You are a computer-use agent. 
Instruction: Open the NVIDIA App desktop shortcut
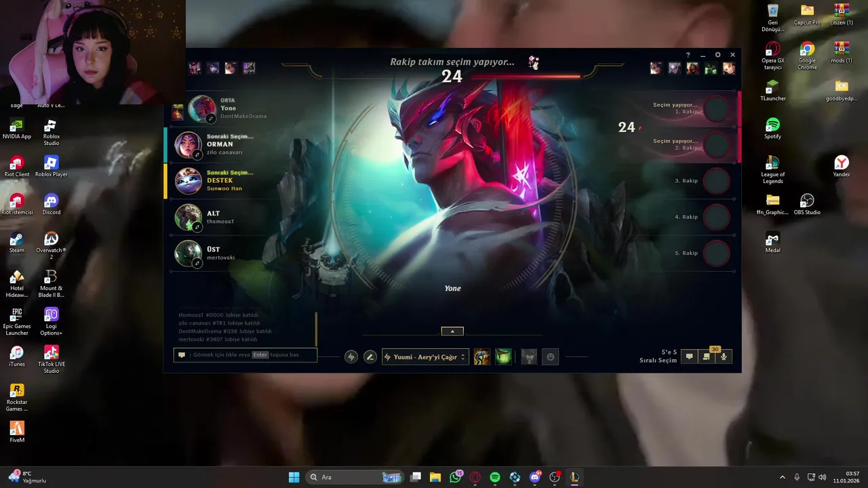tap(17, 129)
